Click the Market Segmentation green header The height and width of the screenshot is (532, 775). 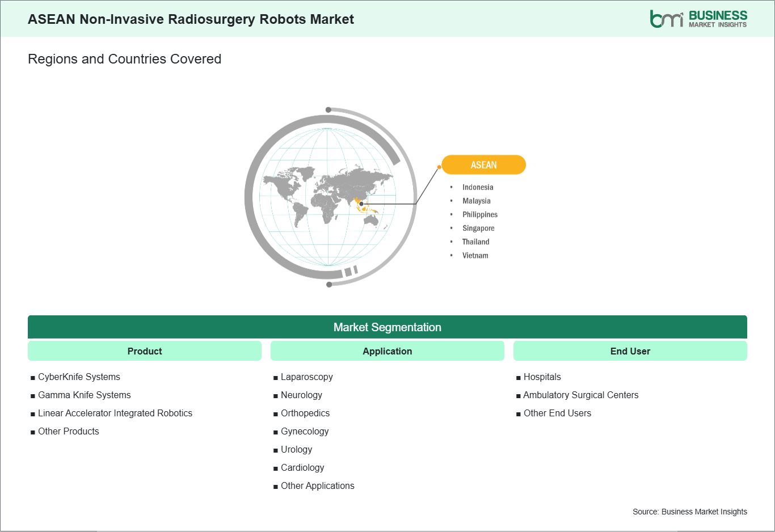pos(387,327)
